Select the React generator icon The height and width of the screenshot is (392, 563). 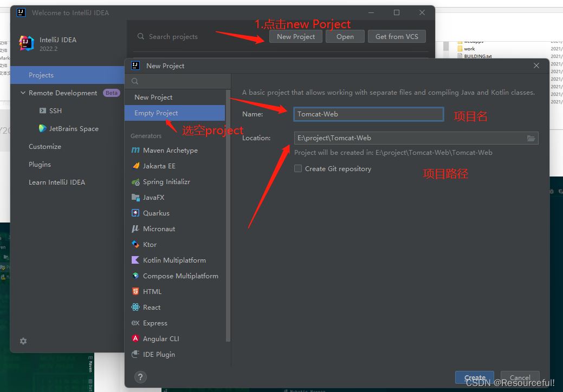(135, 307)
